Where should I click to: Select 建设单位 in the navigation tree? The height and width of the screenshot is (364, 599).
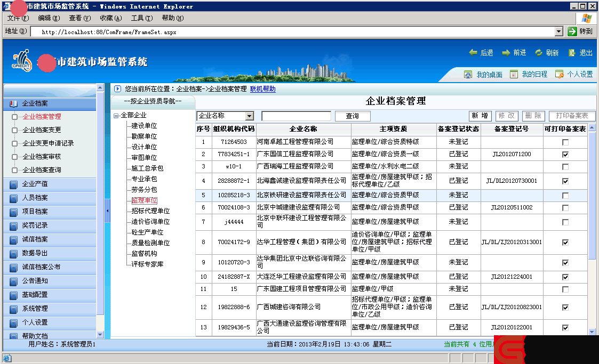click(144, 126)
